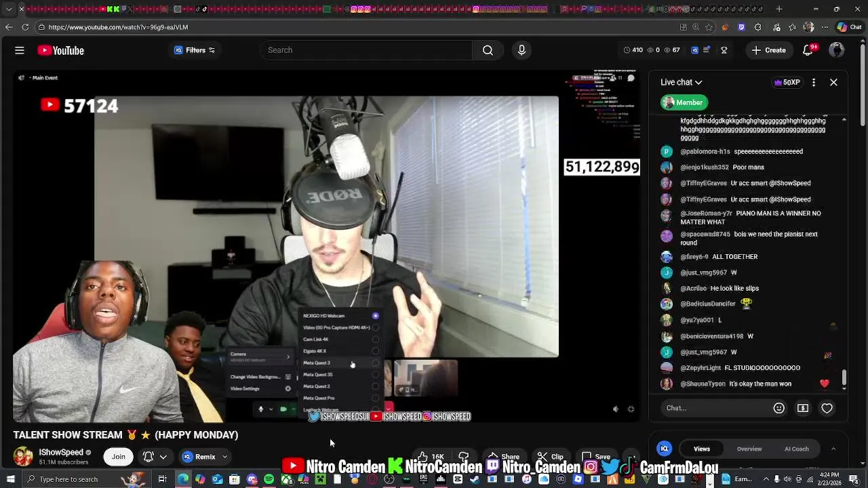Screen dimensions: 868x488
Task: Open the browser tab list dropdown
Action: pyautogui.click(x=9, y=9)
